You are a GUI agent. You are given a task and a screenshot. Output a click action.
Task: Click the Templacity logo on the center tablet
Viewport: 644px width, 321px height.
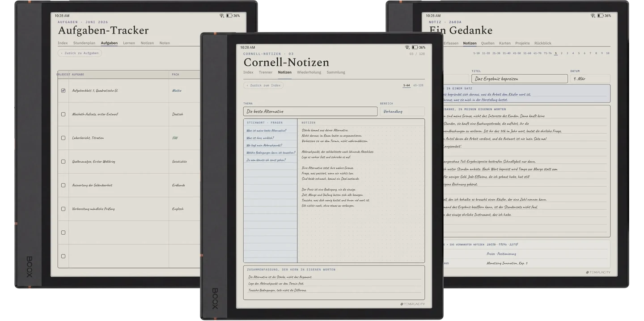click(x=412, y=304)
